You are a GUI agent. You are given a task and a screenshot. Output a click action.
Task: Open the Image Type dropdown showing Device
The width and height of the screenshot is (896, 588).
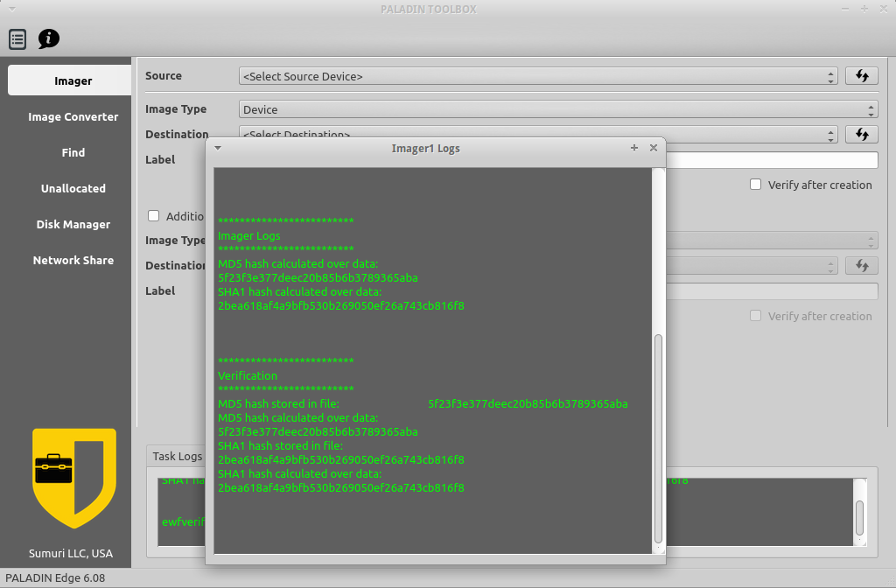[x=558, y=109]
